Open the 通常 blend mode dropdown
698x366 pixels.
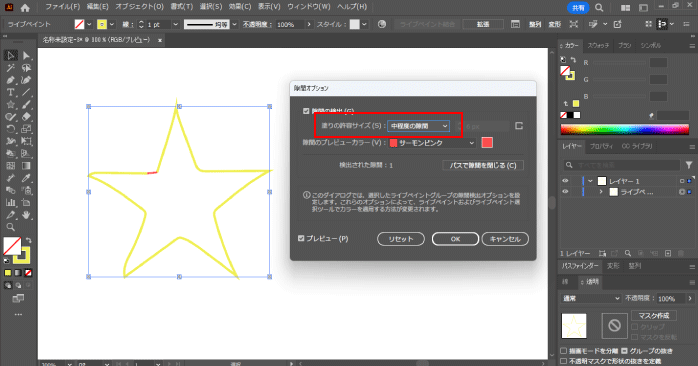coord(590,298)
